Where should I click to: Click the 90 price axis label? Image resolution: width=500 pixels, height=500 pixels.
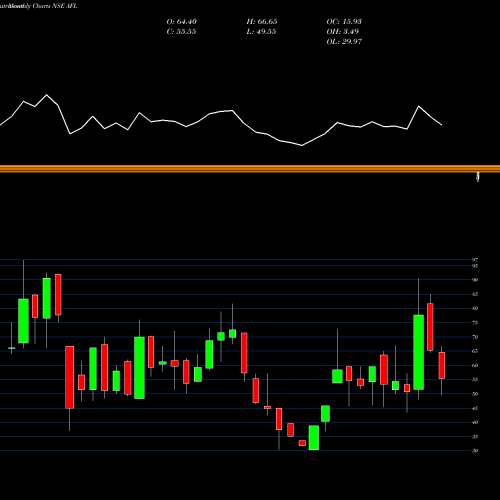tap(475, 280)
